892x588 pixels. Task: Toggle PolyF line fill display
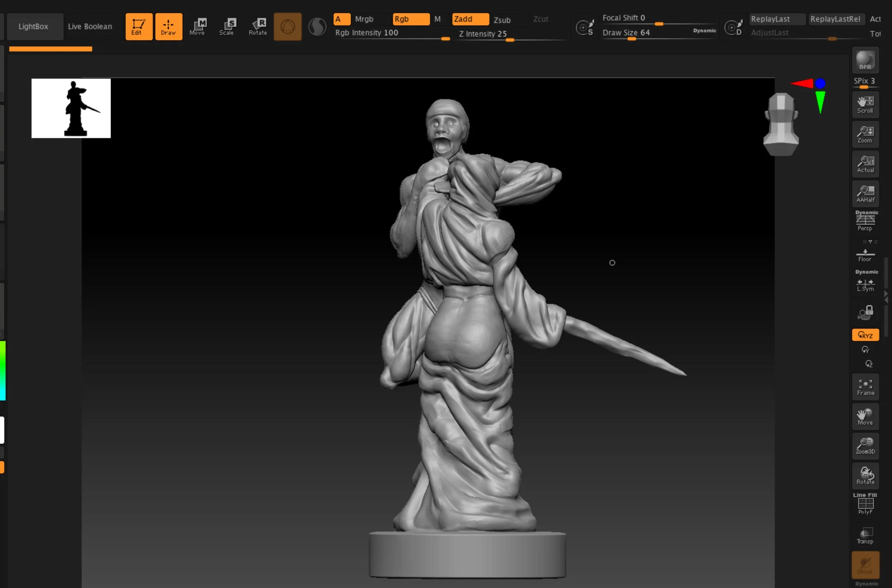(x=865, y=505)
